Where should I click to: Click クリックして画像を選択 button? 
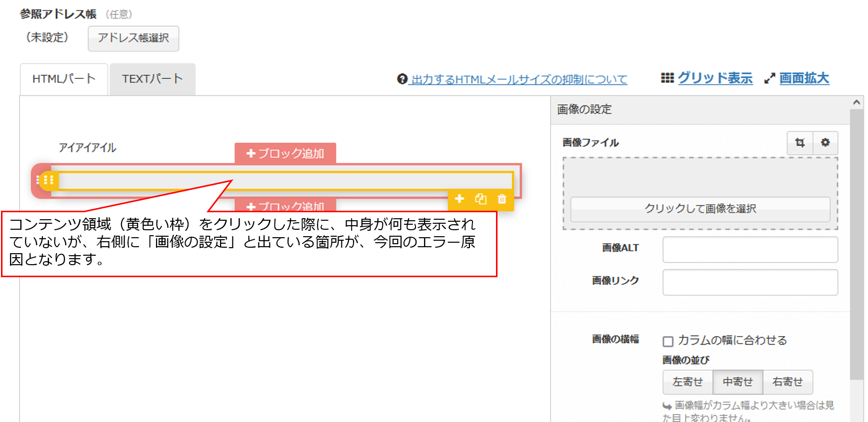tap(700, 209)
